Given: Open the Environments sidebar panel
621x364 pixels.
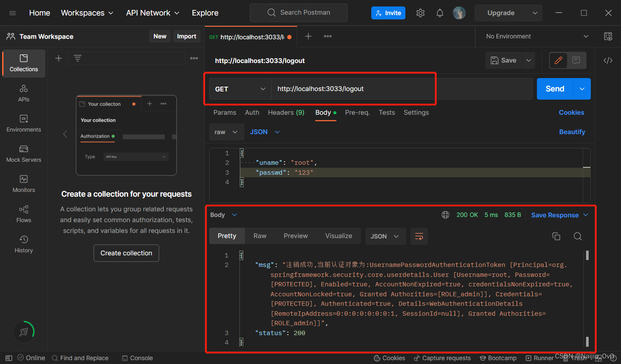Looking at the screenshot, I should pos(24,124).
